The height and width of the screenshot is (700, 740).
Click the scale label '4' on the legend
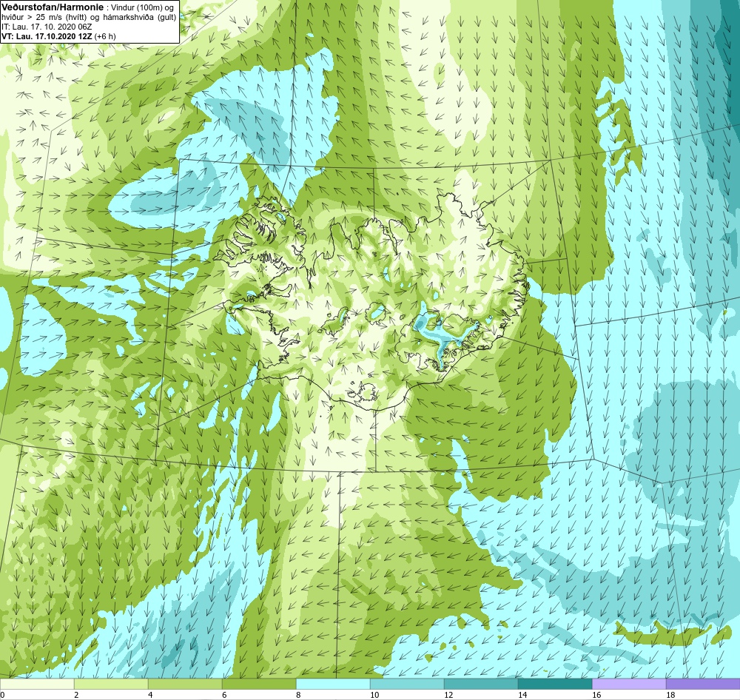[x=150, y=695]
